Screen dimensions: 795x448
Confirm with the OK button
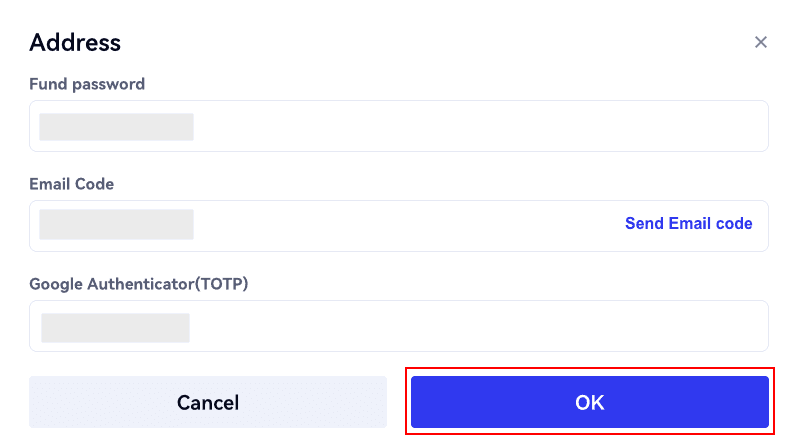click(589, 402)
